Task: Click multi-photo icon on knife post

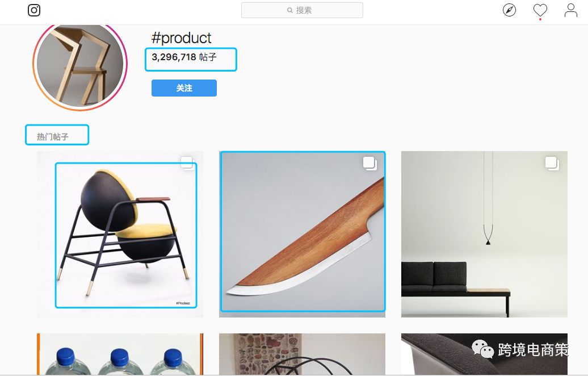Action: pyautogui.click(x=369, y=163)
